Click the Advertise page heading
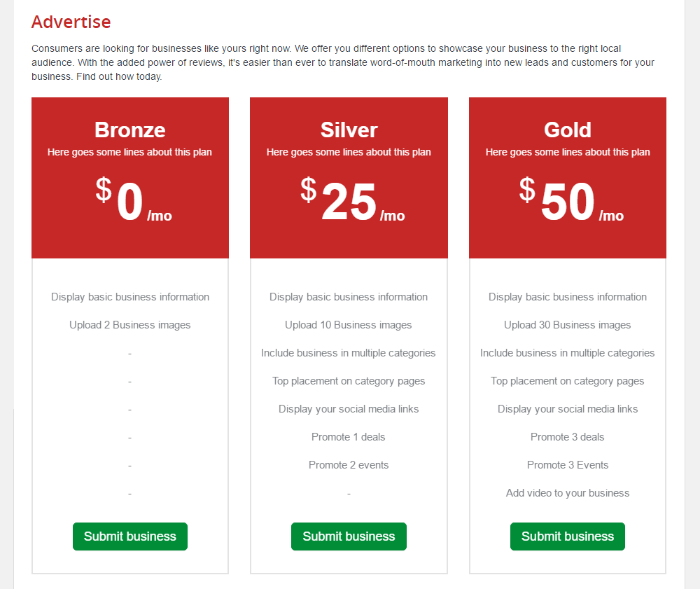The height and width of the screenshot is (589, 700). click(x=71, y=22)
